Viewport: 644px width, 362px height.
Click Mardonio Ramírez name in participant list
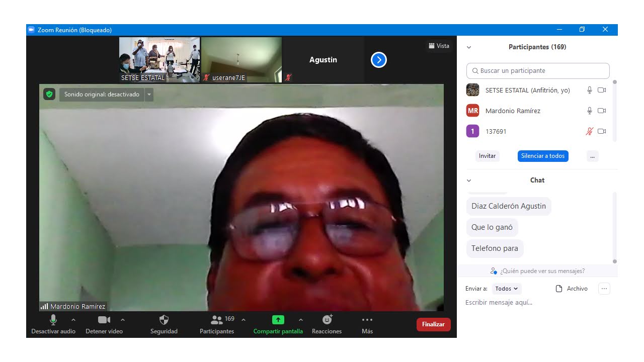click(513, 111)
